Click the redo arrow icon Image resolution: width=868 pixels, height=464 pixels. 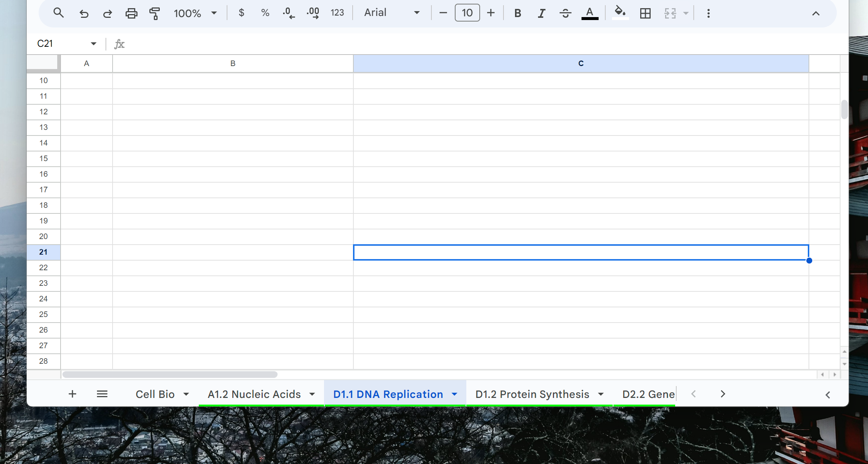107,14
